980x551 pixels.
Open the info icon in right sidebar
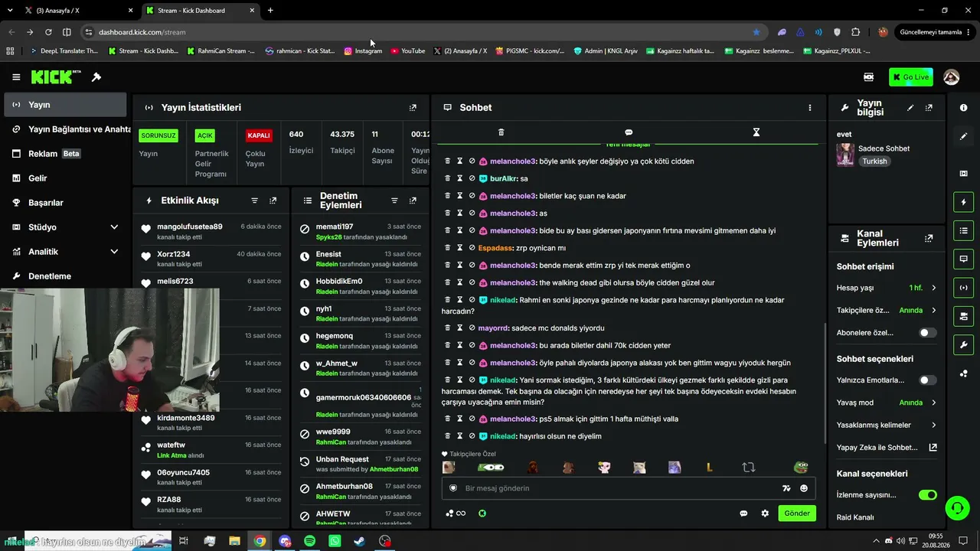[963, 108]
